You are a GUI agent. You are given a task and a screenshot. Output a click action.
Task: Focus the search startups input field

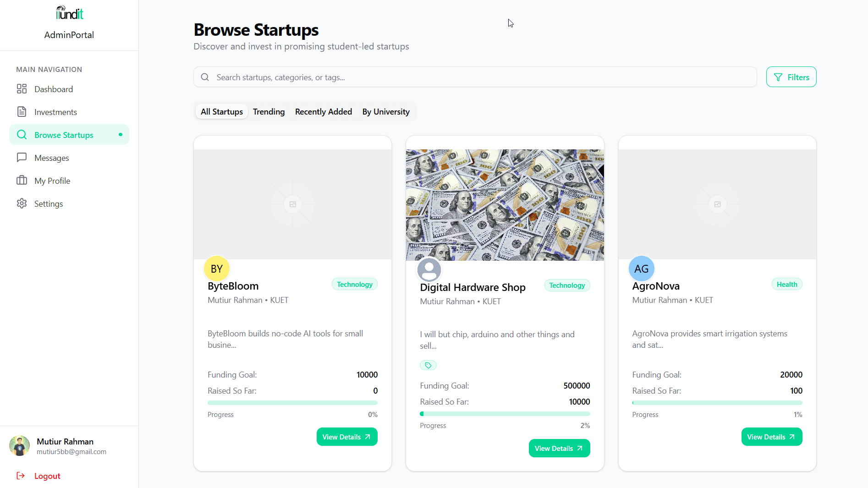[x=475, y=77]
